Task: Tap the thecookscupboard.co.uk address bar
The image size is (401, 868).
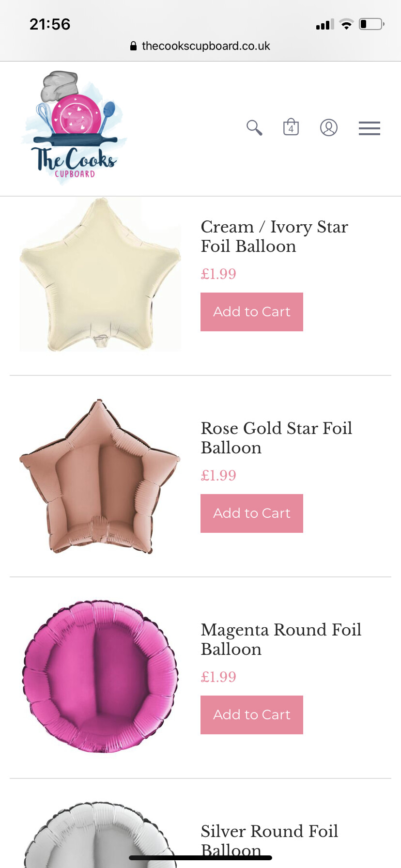Action: (205, 46)
